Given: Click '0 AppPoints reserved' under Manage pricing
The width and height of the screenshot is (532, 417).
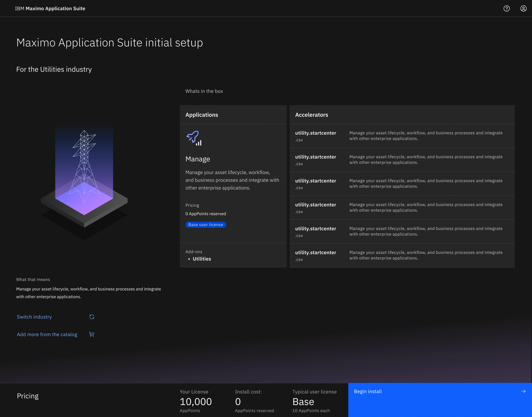Looking at the screenshot, I should click(x=206, y=214).
